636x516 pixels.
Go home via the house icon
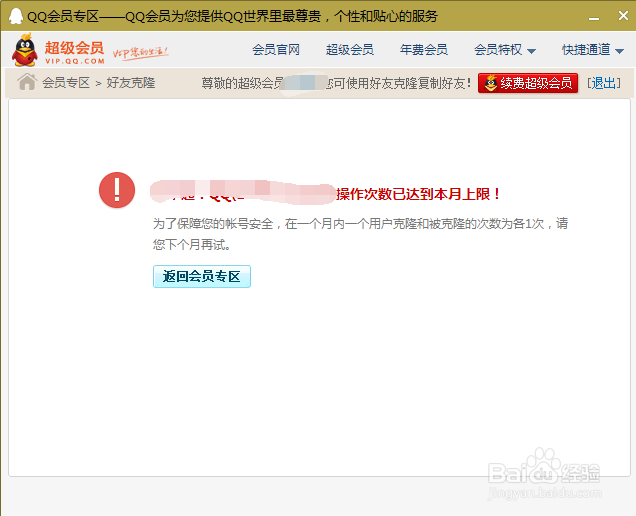[27, 82]
